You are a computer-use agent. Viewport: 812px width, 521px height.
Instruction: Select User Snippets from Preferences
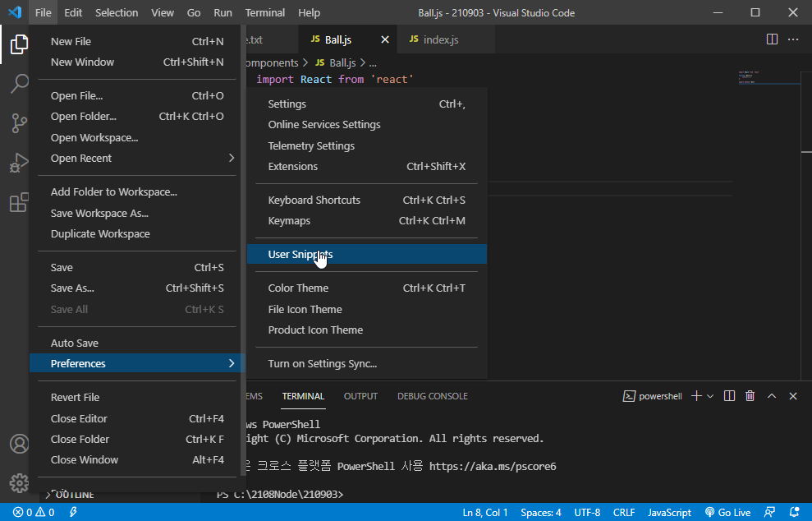tap(367, 254)
